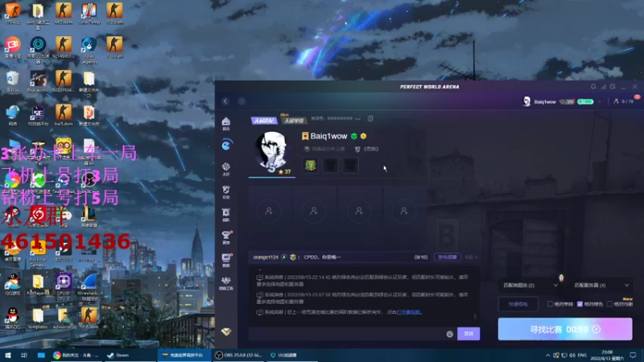Screen dimensions: 644x362
Task: Toggle the first unchecked matchmaking checkbox
Action: click(550, 304)
